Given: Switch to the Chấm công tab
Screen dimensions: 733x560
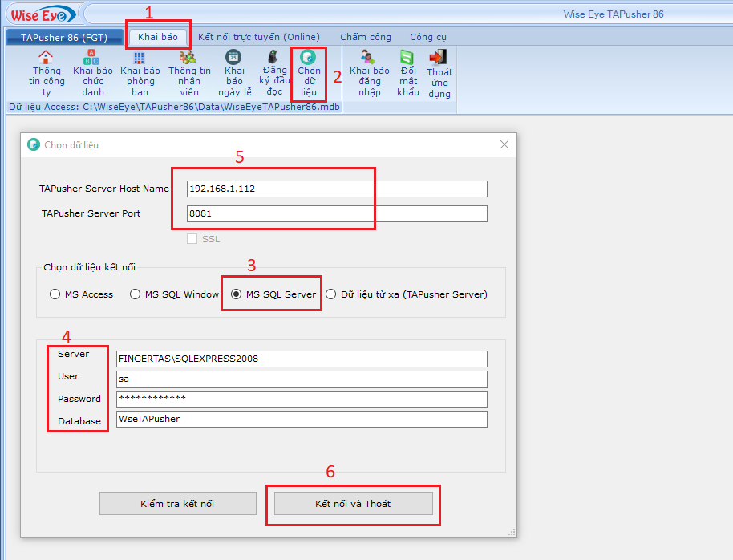Looking at the screenshot, I should (366, 37).
